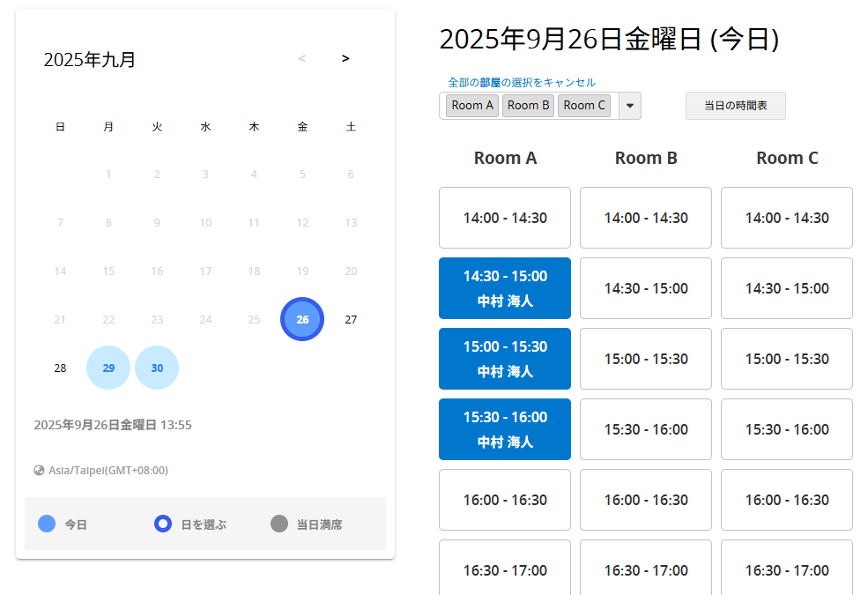The height and width of the screenshot is (595, 868).
Task: Deselect the Room B tag
Action: [528, 106]
